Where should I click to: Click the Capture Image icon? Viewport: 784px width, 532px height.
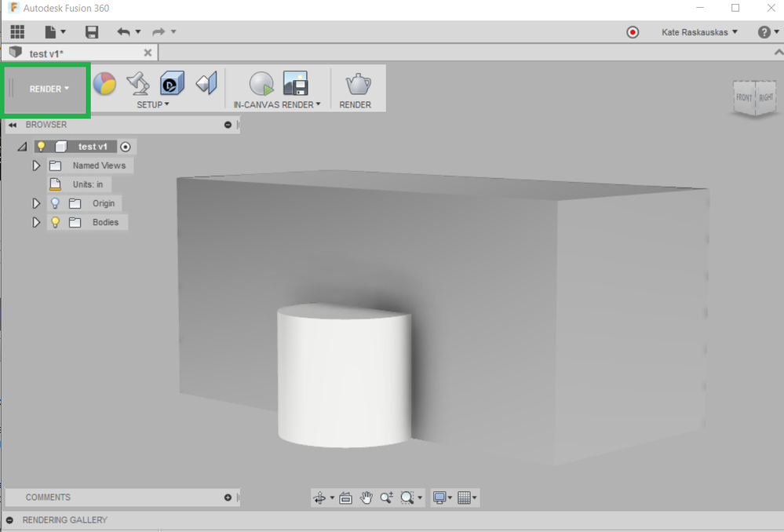pos(295,84)
